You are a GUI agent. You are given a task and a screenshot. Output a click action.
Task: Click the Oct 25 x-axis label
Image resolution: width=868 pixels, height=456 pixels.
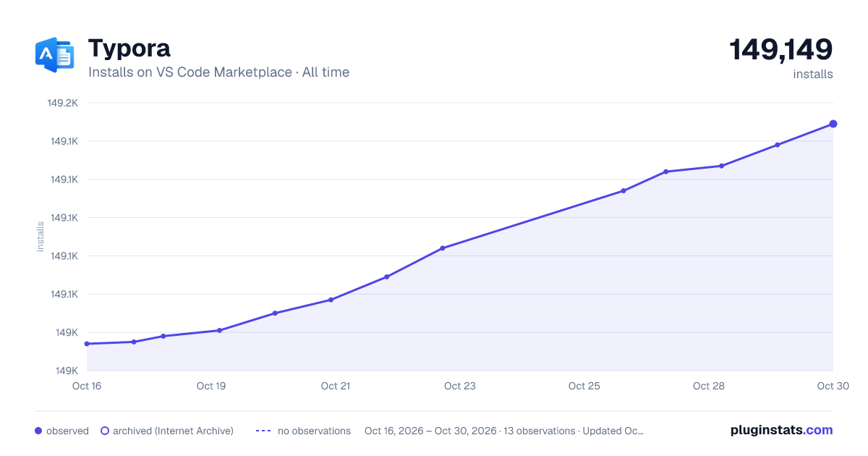click(584, 386)
